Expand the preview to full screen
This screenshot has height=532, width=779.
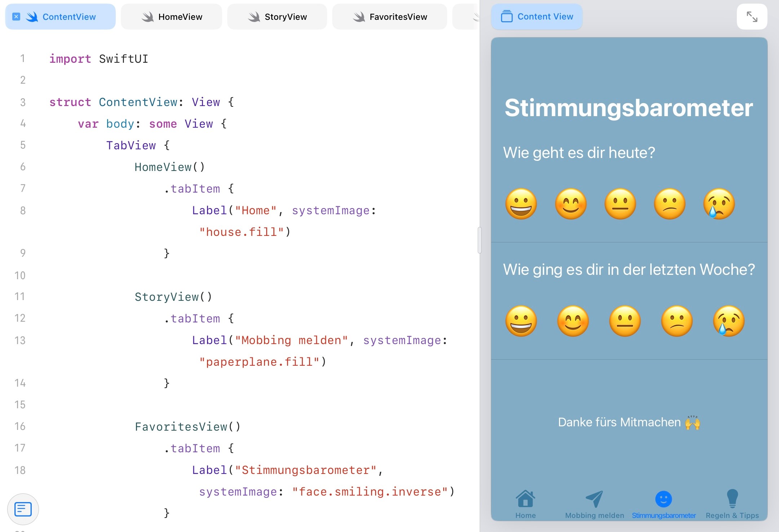tap(752, 17)
